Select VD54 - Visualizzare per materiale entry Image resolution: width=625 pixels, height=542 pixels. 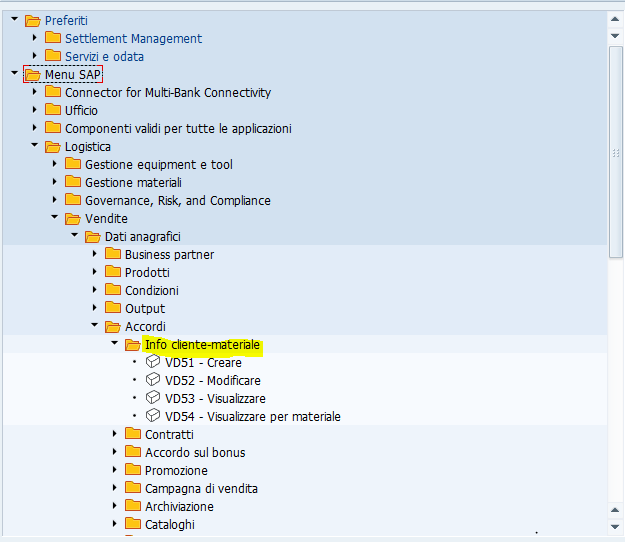(x=253, y=416)
